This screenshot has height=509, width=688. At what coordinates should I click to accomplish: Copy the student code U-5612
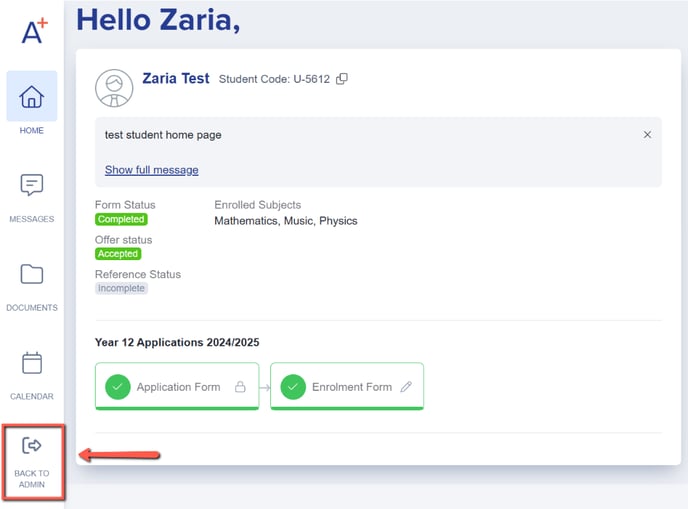[x=342, y=79]
